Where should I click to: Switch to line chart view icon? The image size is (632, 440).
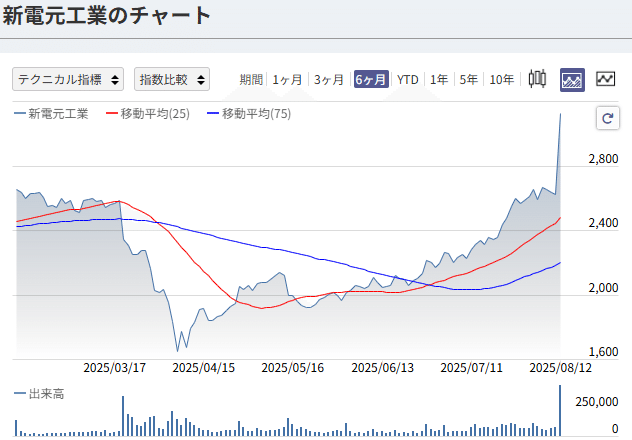[x=605, y=79]
